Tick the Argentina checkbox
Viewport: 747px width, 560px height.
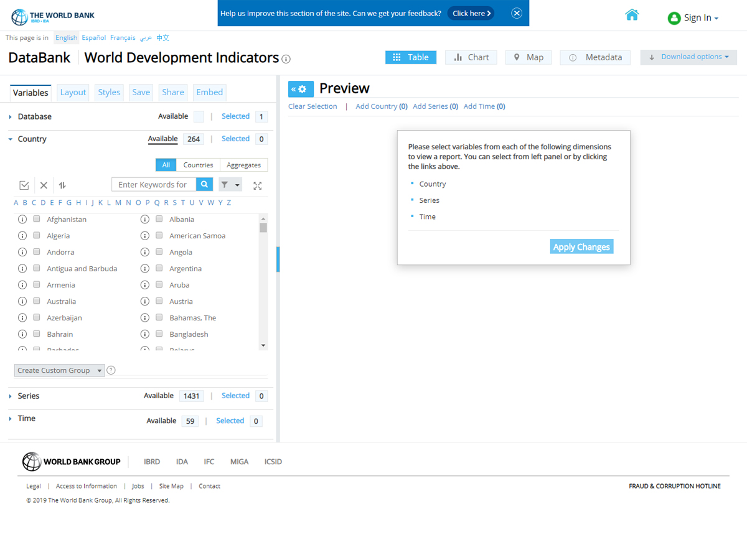point(159,269)
